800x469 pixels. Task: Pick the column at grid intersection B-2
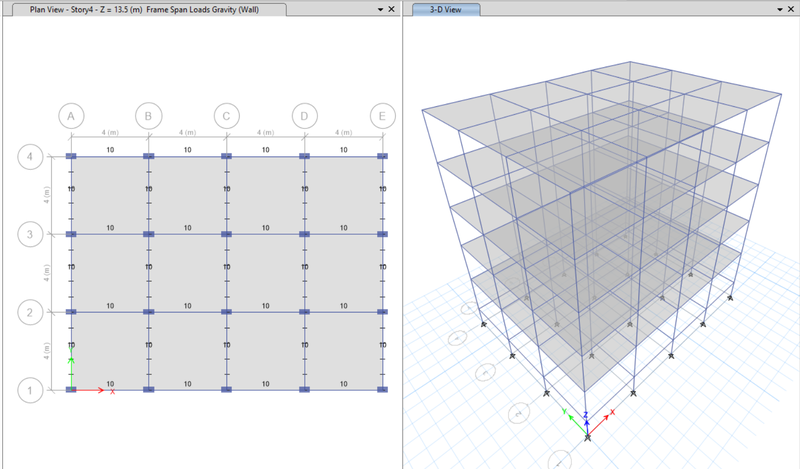[x=148, y=312]
